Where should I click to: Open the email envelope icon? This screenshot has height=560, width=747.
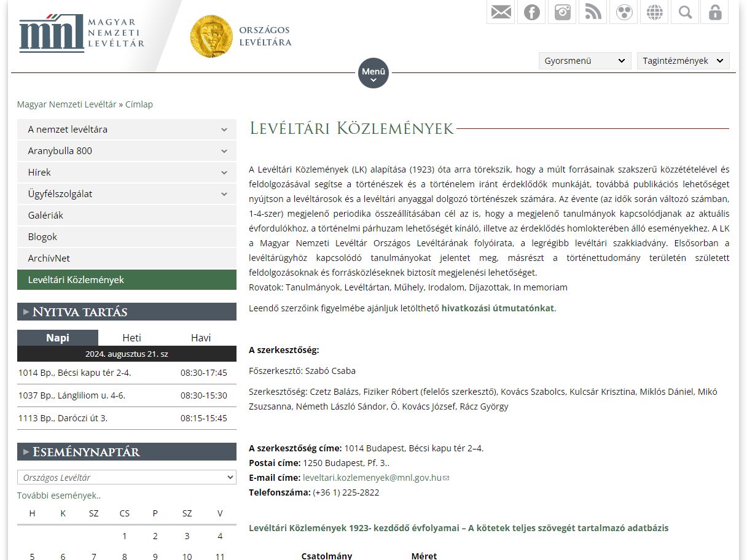point(501,12)
